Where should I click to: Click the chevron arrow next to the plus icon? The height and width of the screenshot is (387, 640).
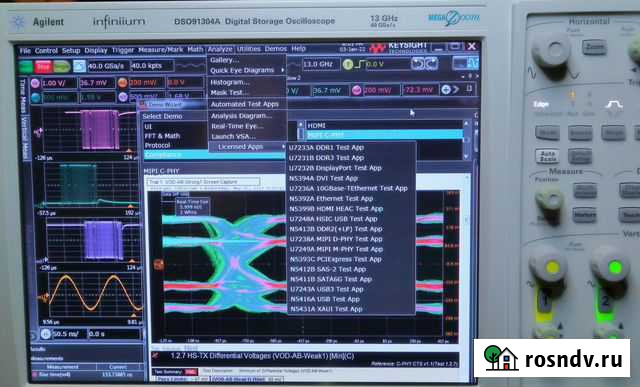pos(456,89)
